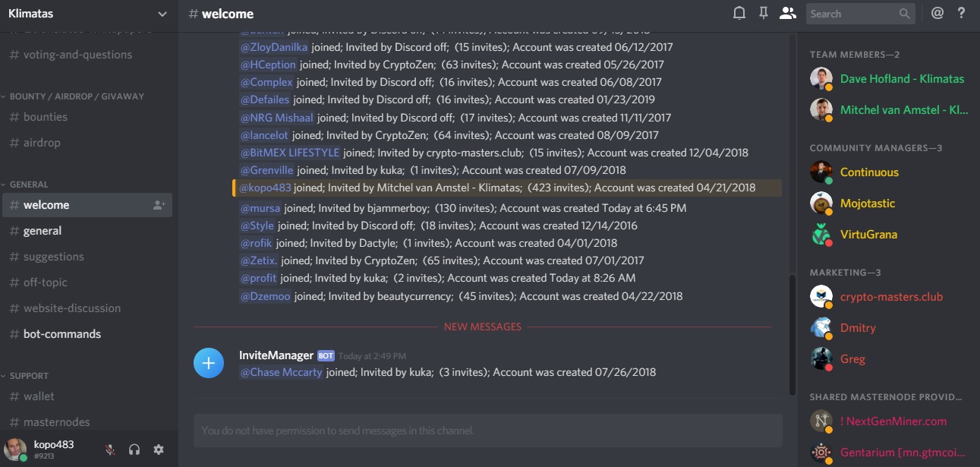Viewport: 980px width, 467px height.
Task: Toggle headphones deafen
Action: tap(134, 450)
